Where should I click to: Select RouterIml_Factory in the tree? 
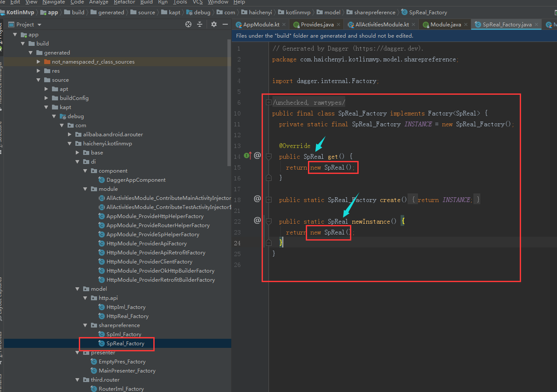[x=121, y=389]
